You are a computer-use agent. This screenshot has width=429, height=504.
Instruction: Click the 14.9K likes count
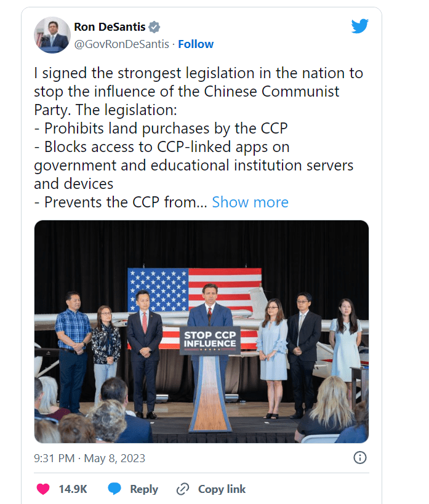(73, 489)
